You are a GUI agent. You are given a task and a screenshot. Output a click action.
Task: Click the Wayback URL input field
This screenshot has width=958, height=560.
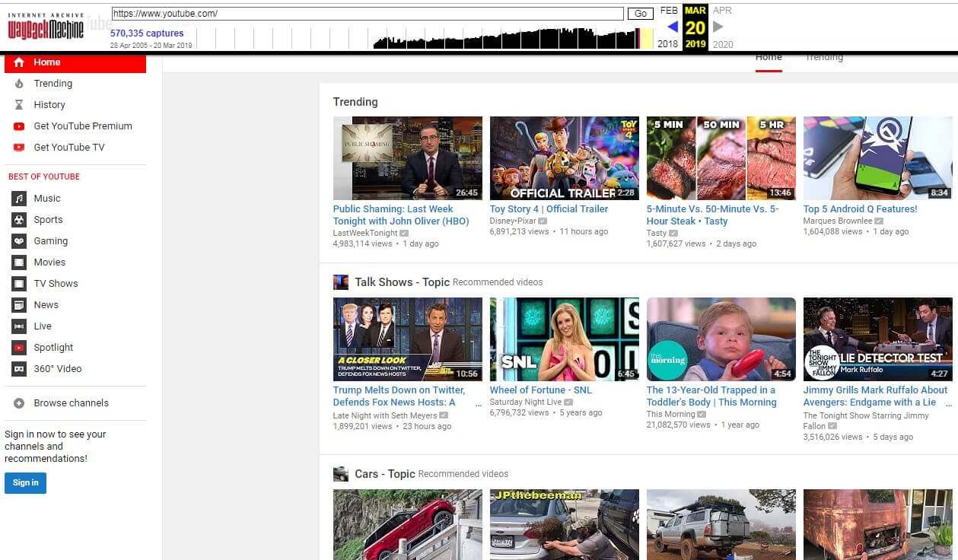tap(368, 14)
